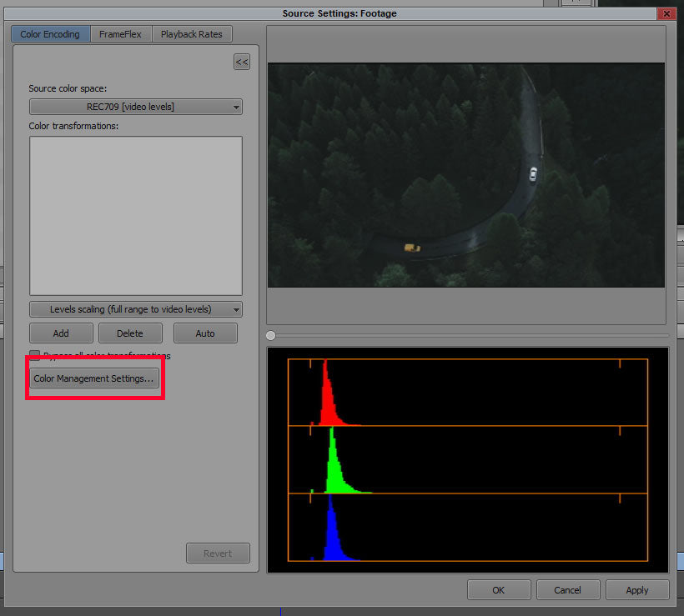Screen dimensions: 684x616
Task: Open the Source color space dropdown
Action: pos(135,107)
